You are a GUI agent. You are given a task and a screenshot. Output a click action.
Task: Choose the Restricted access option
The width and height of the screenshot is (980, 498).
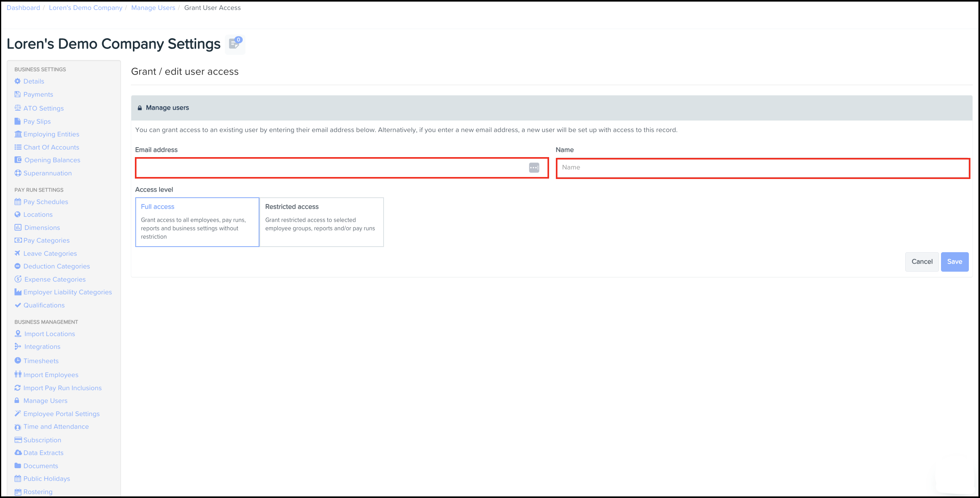click(321, 222)
